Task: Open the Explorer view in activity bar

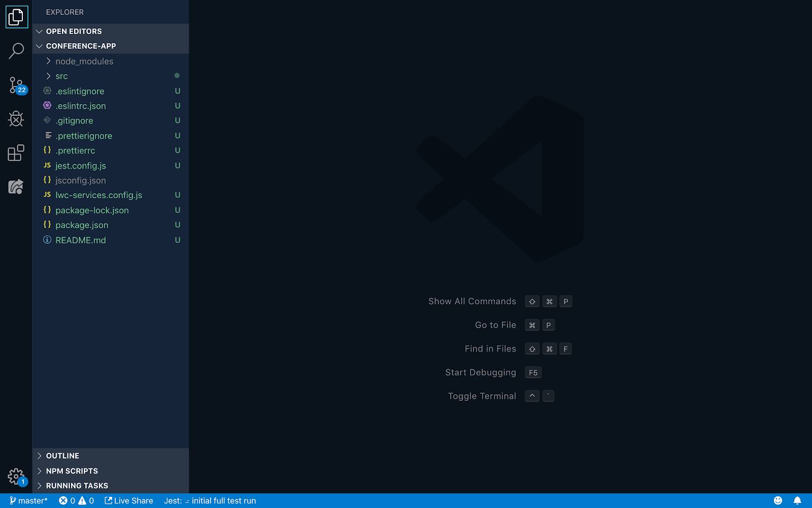Action: pyautogui.click(x=16, y=17)
